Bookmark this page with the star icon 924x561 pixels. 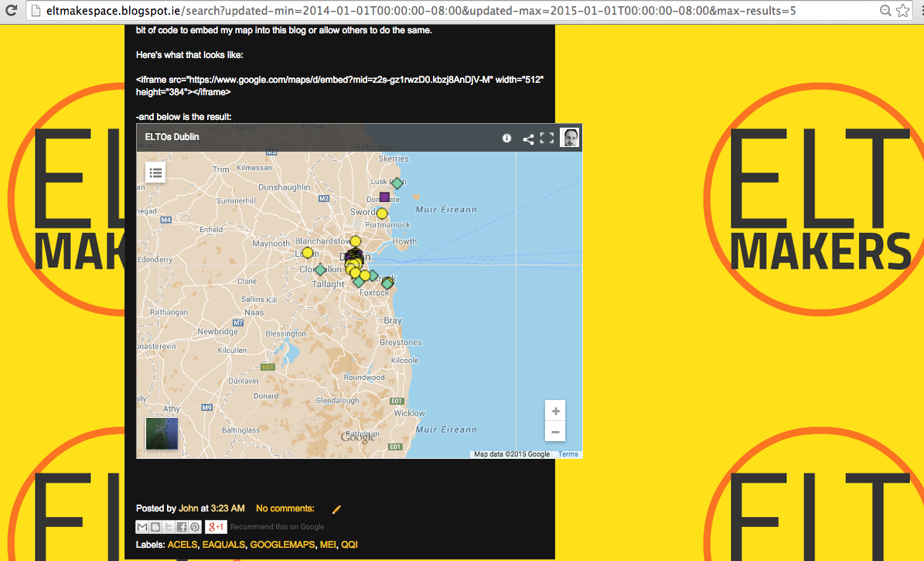(903, 10)
